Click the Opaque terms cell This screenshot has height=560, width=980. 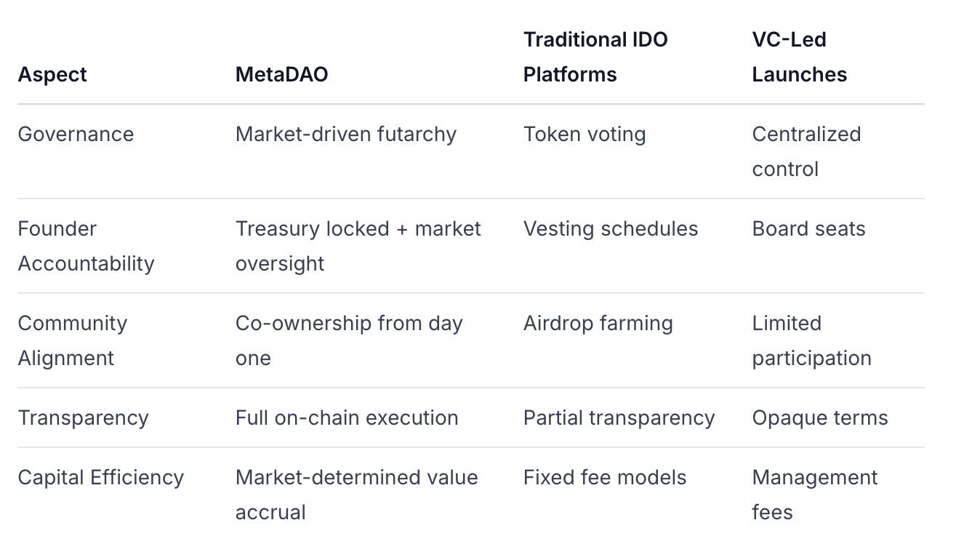pyautogui.click(x=819, y=418)
